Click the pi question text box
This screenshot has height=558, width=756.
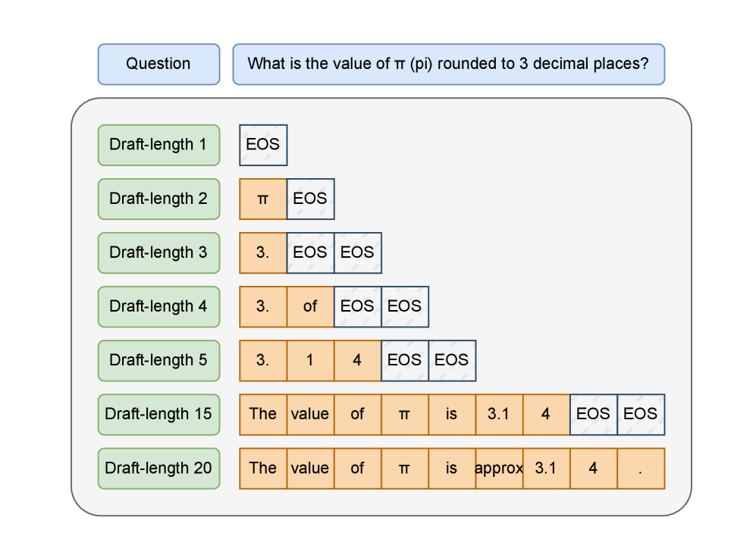pyautogui.click(x=448, y=64)
